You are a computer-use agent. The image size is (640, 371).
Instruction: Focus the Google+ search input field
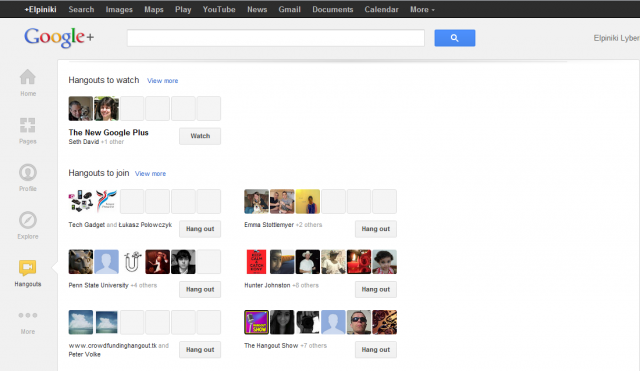point(276,38)
